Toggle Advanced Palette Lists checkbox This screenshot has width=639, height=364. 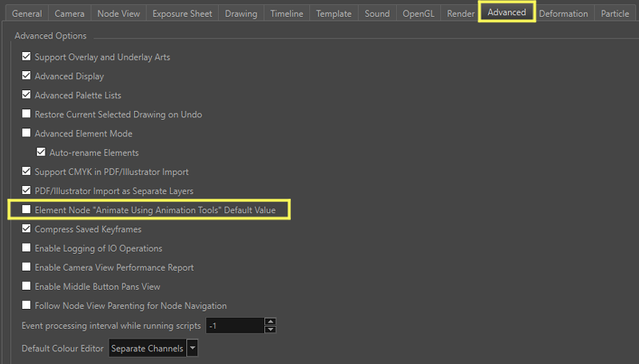click(x=27, y=96)
